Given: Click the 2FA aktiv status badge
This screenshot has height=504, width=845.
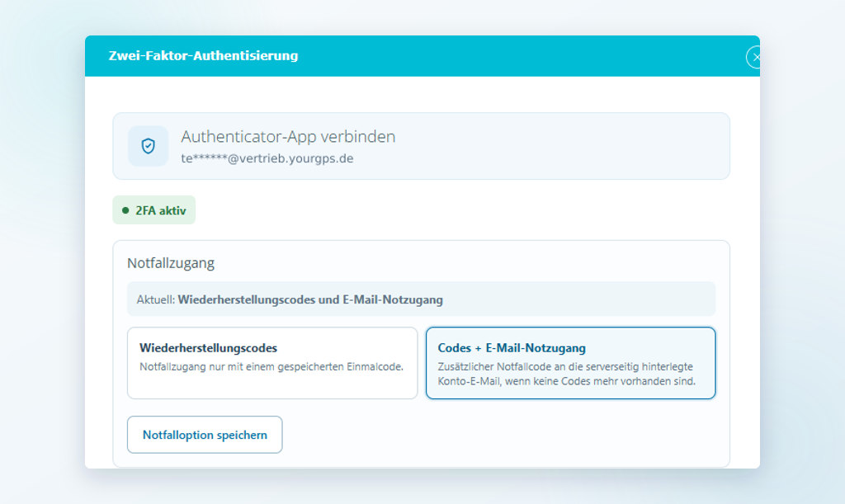Looking at the screenshot, I should point(154,210).
